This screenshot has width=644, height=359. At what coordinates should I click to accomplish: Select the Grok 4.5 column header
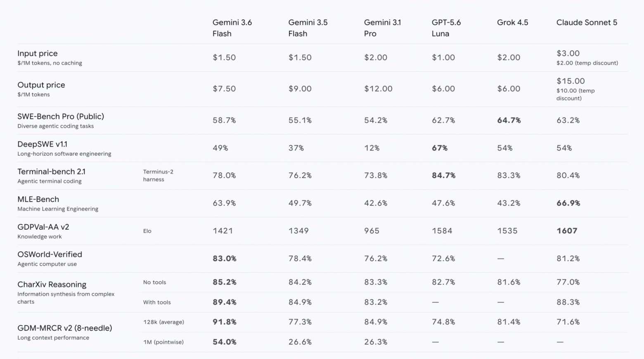(512, 22)
